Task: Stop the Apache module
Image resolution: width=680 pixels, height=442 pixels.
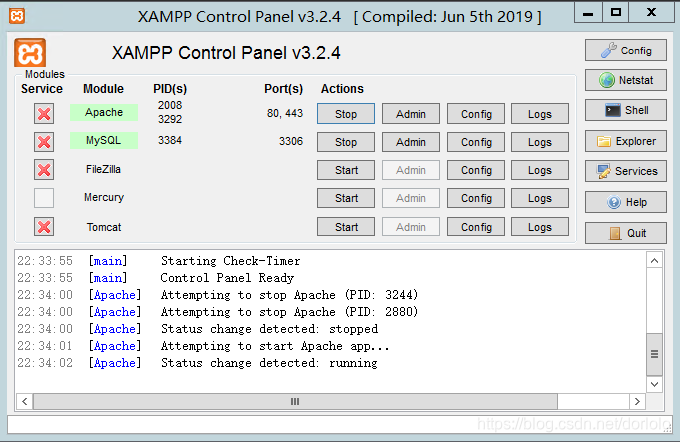Action: coord(346,114)
